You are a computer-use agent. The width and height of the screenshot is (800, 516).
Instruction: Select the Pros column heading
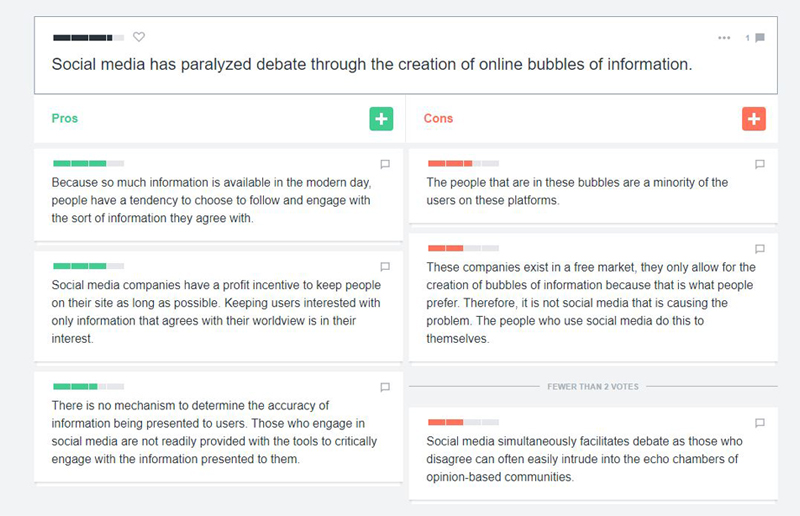65,118
